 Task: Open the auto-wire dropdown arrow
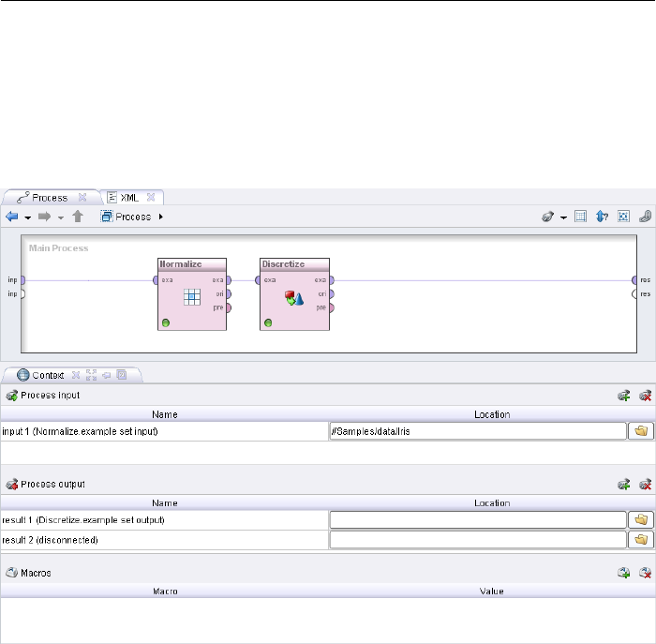pos(563,217)
